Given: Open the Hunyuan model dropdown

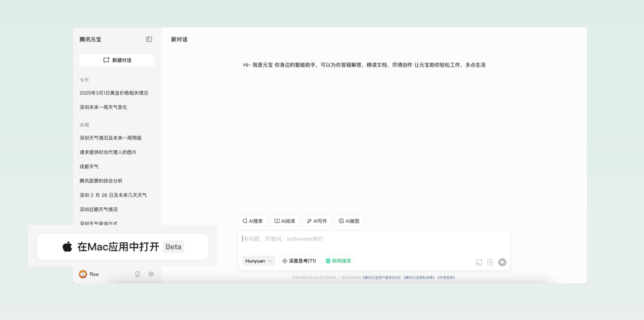Looking at the screenshot, I should tap(258, 261).
